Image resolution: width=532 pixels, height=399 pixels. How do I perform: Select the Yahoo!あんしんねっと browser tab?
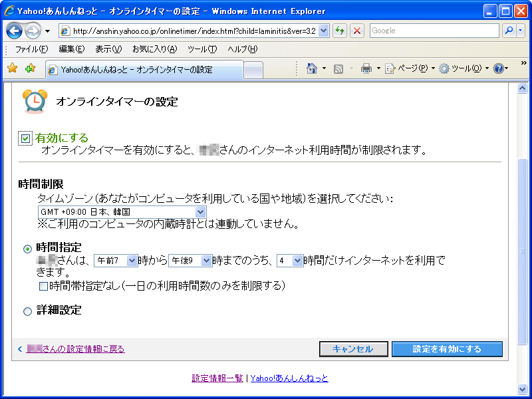[145, 70]
